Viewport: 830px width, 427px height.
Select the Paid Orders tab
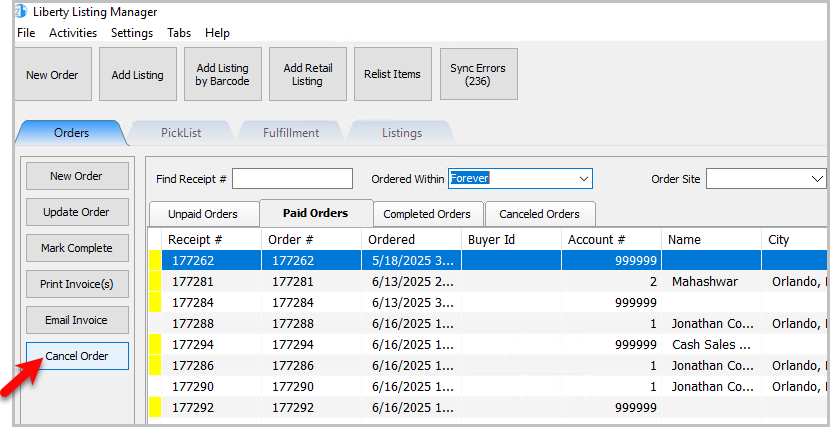pos(315,213)
